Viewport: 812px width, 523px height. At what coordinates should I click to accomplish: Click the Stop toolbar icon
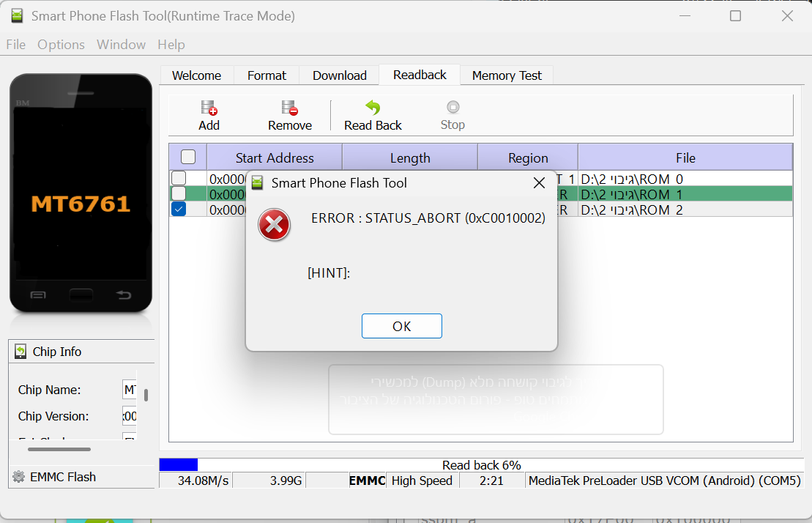[x=452, y=108]
